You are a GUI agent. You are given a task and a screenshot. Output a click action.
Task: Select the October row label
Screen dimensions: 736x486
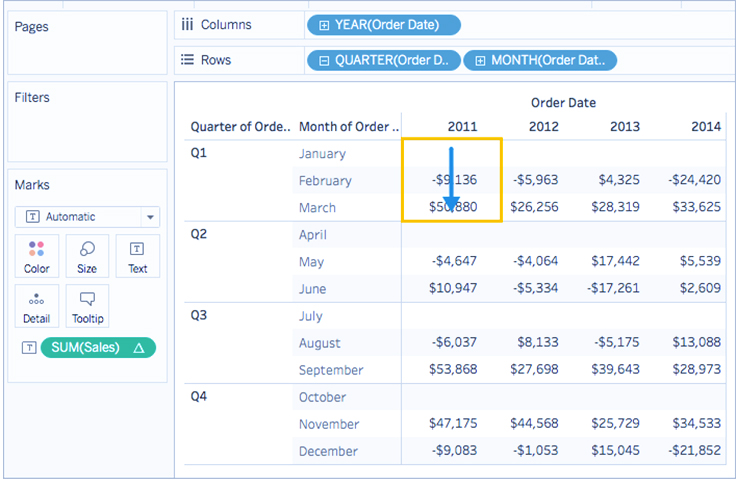click(322, 397)
